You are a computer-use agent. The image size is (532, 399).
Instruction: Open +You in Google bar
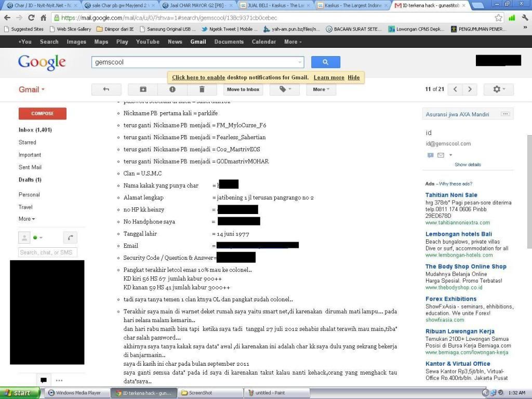[25, 42]
